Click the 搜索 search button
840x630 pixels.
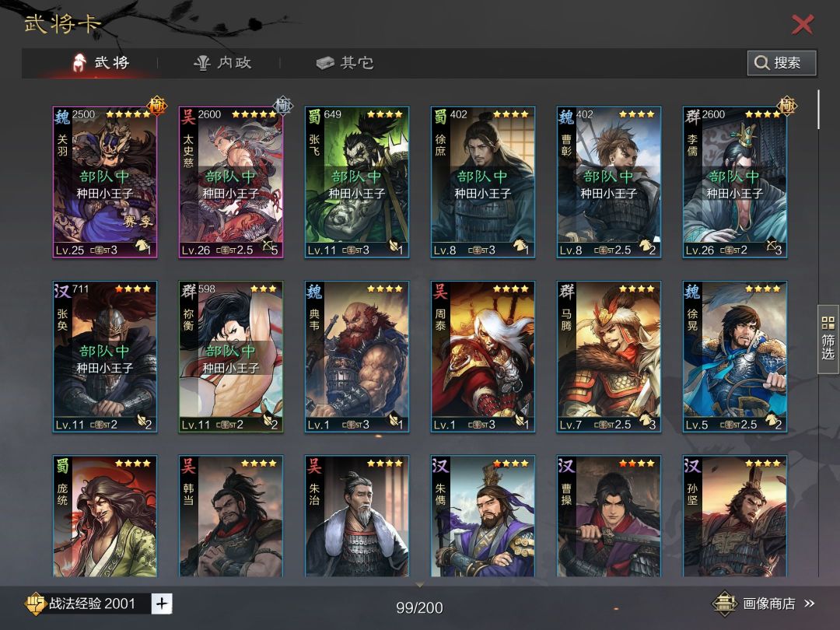pos(782,63)
